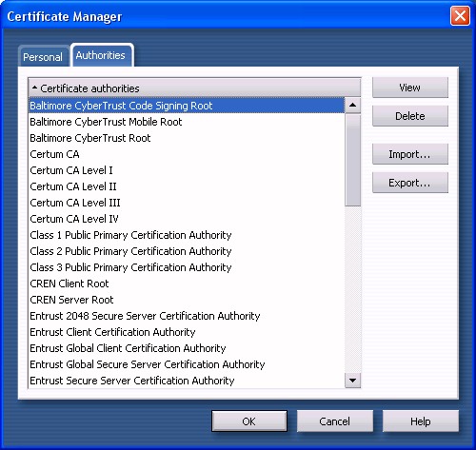Click the vertical scrollbar thumb
This screenshot has height=450, width=476.
click(352, 160)
